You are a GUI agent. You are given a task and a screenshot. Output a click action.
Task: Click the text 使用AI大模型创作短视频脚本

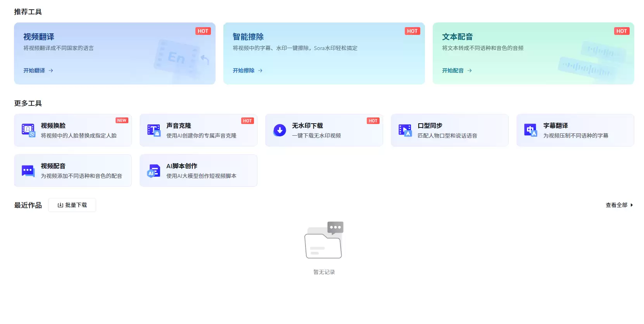pyautogui.click(x=201, y=176)
